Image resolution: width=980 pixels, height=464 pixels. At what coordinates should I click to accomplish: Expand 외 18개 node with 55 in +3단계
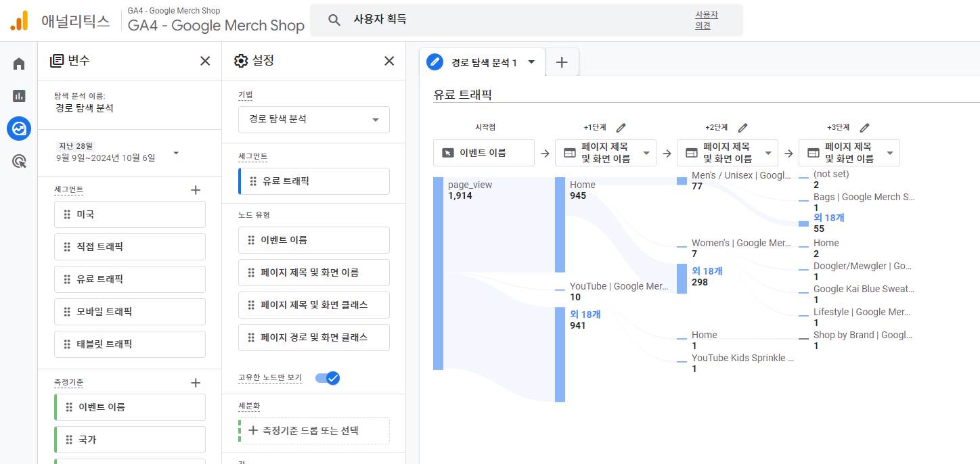click(829, 218)
